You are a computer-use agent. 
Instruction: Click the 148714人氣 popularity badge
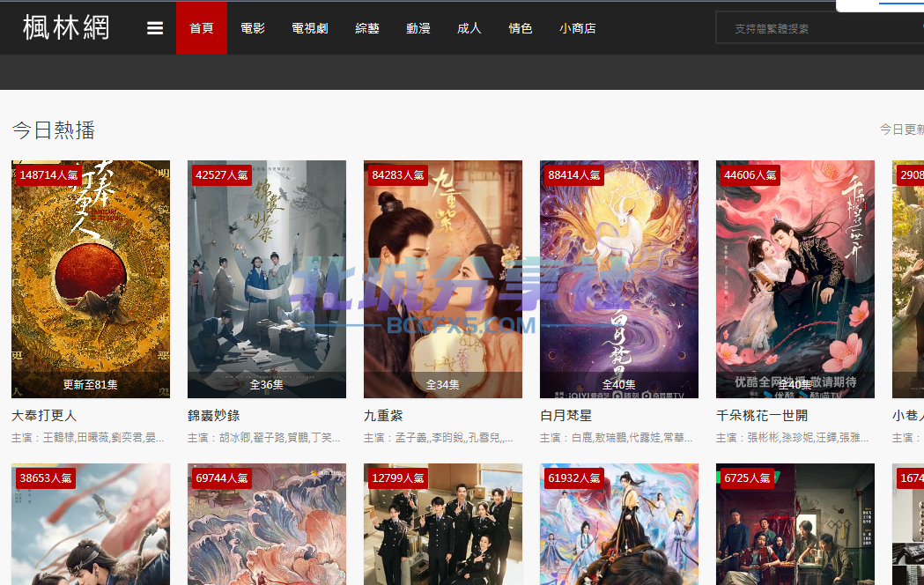point(49,175)
